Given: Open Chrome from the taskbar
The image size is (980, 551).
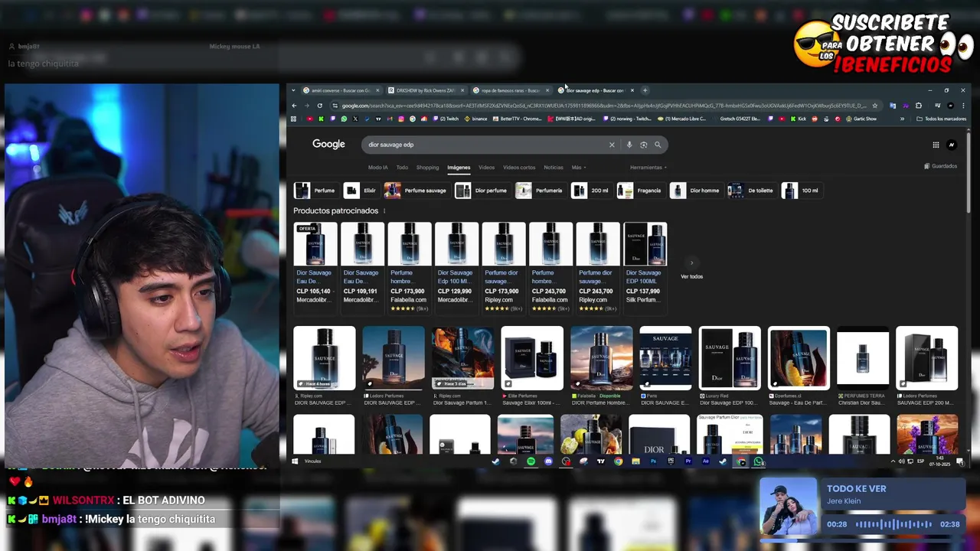Looking at the screenshot, I should (x=619, y=461).
